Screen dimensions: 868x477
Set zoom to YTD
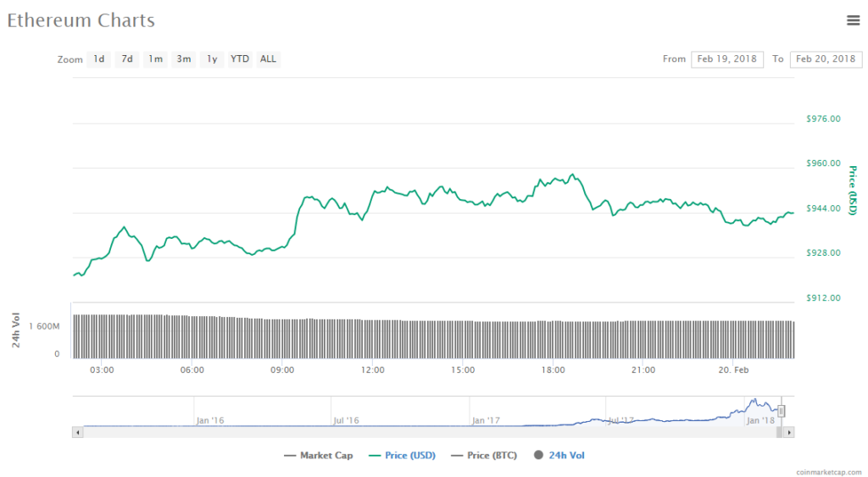tap(240, 59)
